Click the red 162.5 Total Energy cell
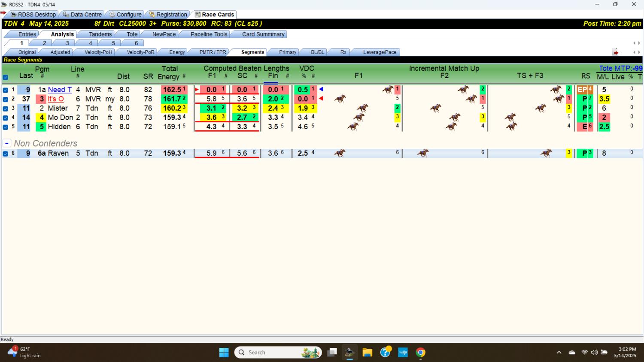Image resolution: width=644 pixels, height=362 pixels. (x=174, y=90)
